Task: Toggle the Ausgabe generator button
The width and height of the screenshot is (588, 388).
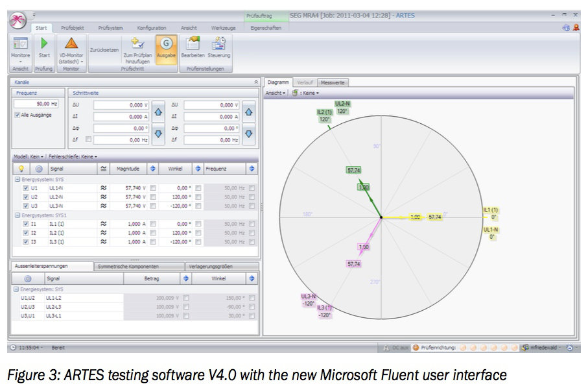Action: (166, 49)
